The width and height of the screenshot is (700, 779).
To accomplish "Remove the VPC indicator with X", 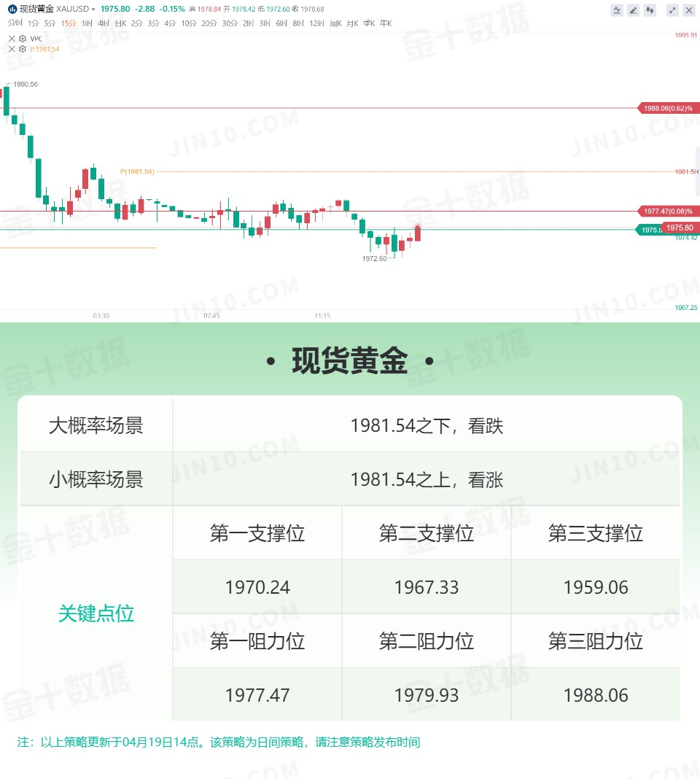I will [x=12, y=38].
